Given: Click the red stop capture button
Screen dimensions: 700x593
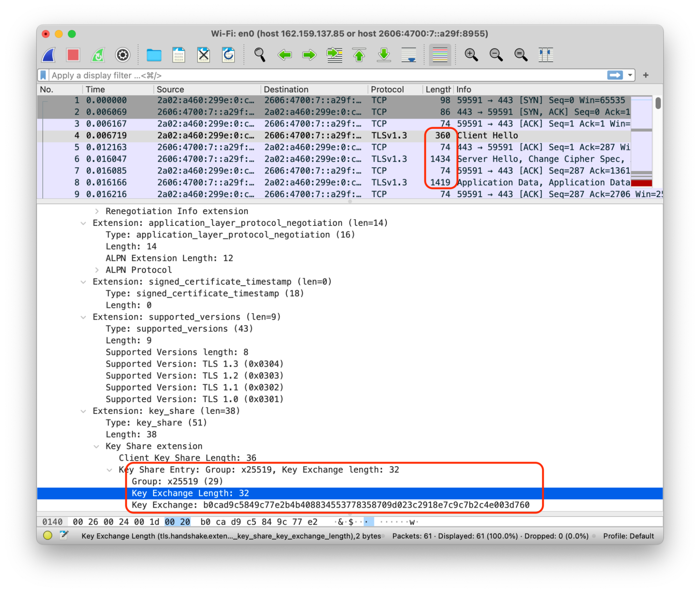Looking at the screenshot, I should (73, 55).
